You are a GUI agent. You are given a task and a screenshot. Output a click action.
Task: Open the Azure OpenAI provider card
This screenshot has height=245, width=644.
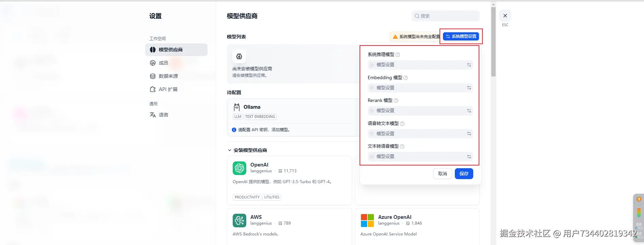point(417,227)
